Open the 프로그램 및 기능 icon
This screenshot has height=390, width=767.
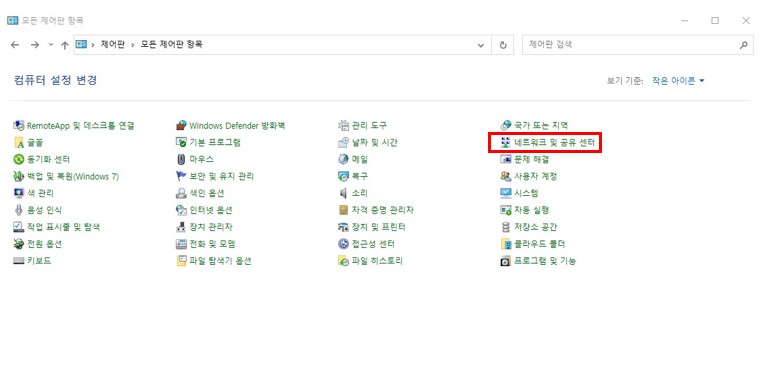coord(506,261)
